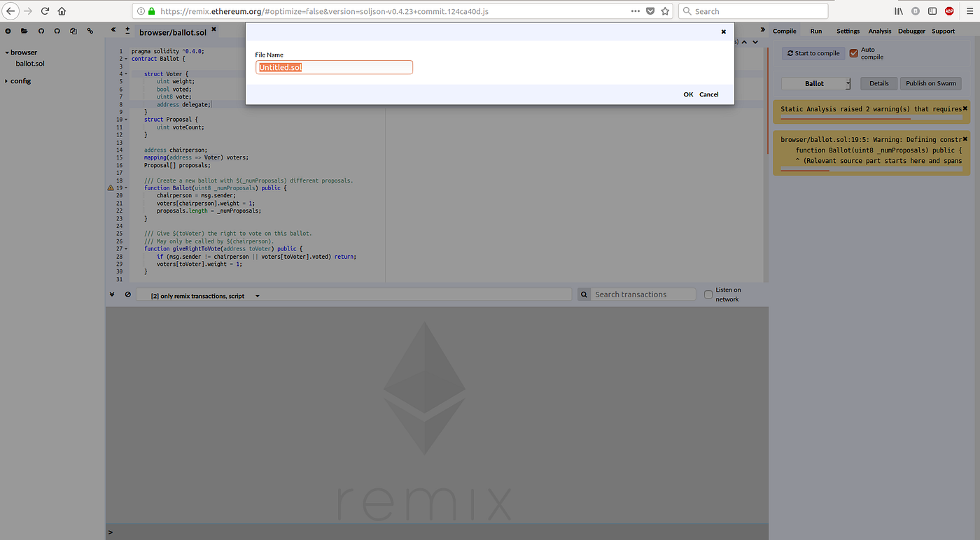
Task: Click the first GitHub gist icon in the file explorer
Action: click(41, 31)
